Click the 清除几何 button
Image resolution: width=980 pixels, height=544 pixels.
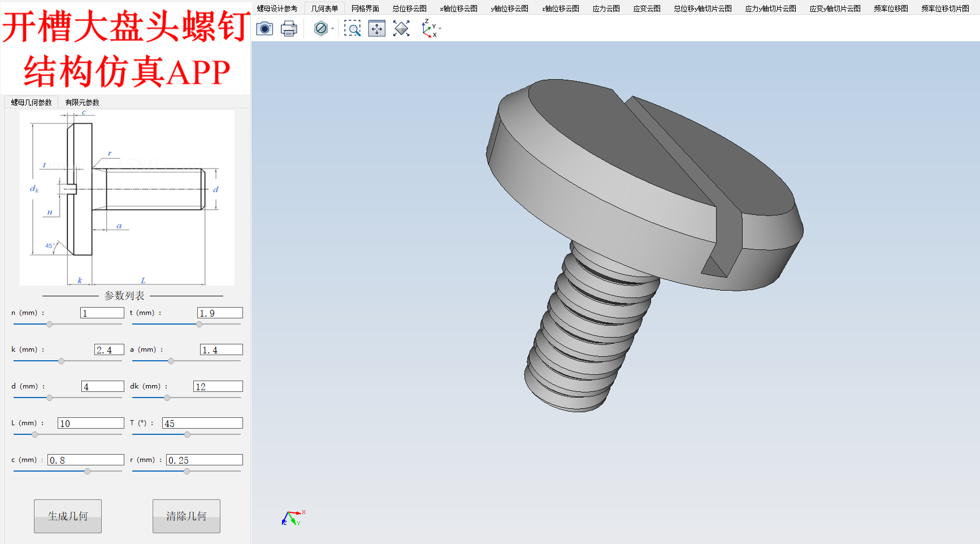187,516
